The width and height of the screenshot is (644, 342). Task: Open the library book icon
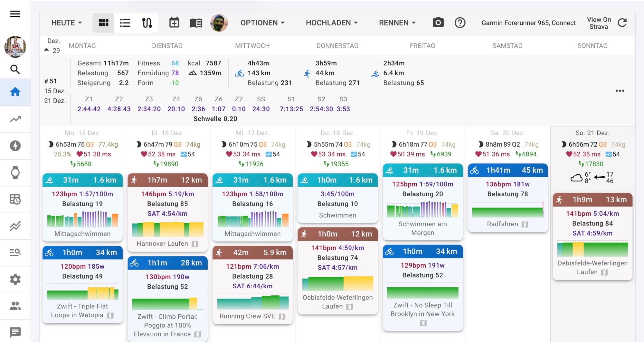196,23
